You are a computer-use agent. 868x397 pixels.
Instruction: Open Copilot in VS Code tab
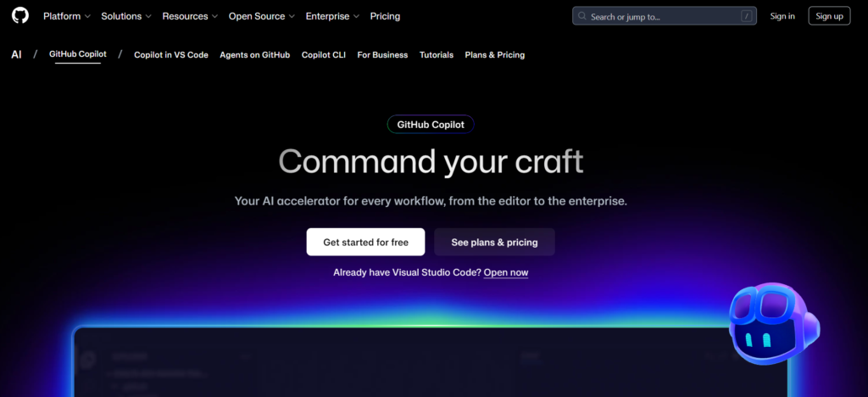(171, 55)
